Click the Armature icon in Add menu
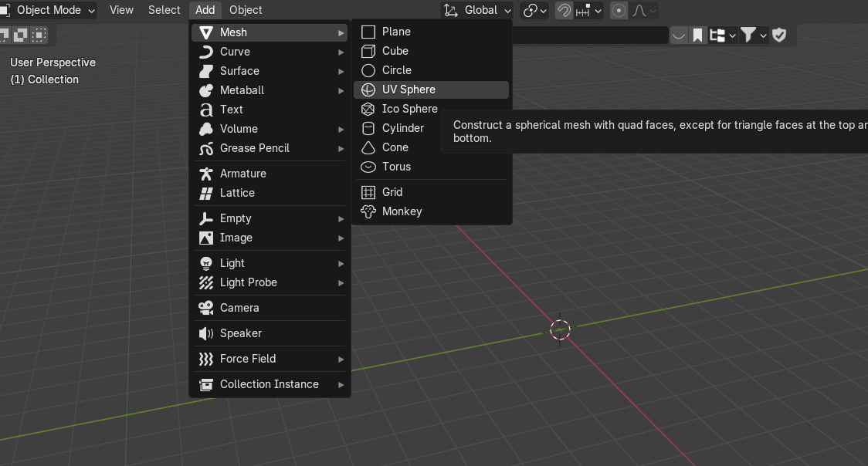Viewport: 868px width, 466px height. click(x=206, y=174)
